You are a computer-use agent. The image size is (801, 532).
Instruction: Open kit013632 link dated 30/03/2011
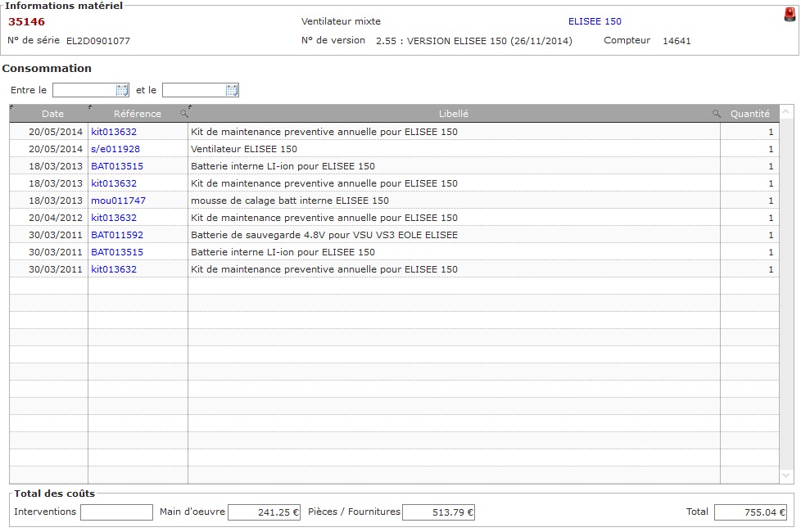[114, 269]
